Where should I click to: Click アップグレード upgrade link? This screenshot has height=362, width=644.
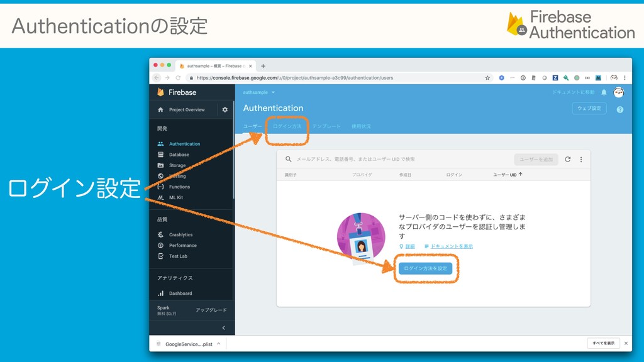click(x=211, y=310)
